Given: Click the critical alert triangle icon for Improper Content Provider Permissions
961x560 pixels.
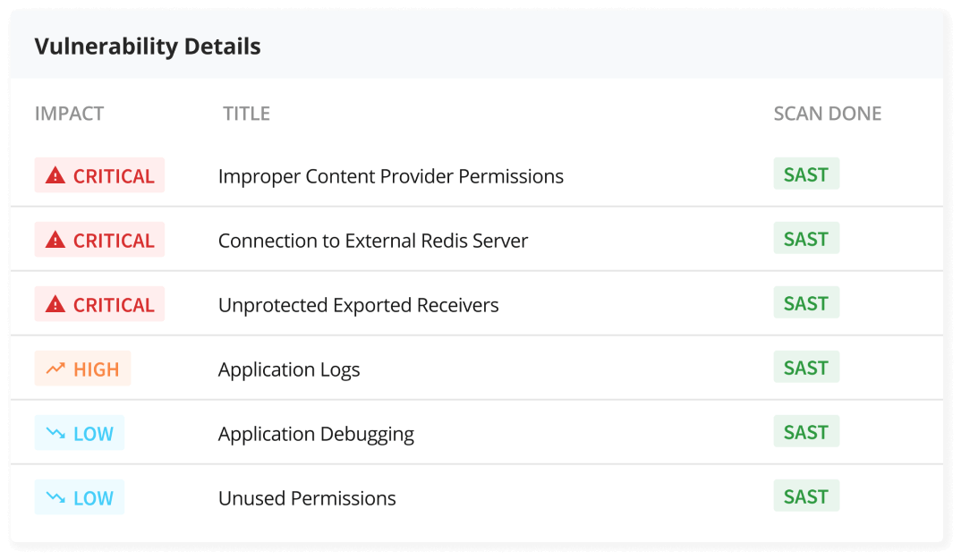Looking at the screenshot, I should click(55, 175).
